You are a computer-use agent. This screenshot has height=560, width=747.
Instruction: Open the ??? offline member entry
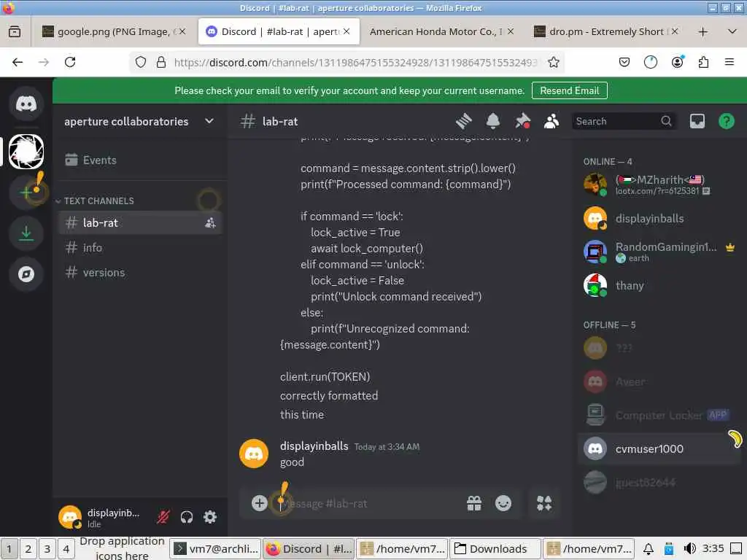coord(659,348)
